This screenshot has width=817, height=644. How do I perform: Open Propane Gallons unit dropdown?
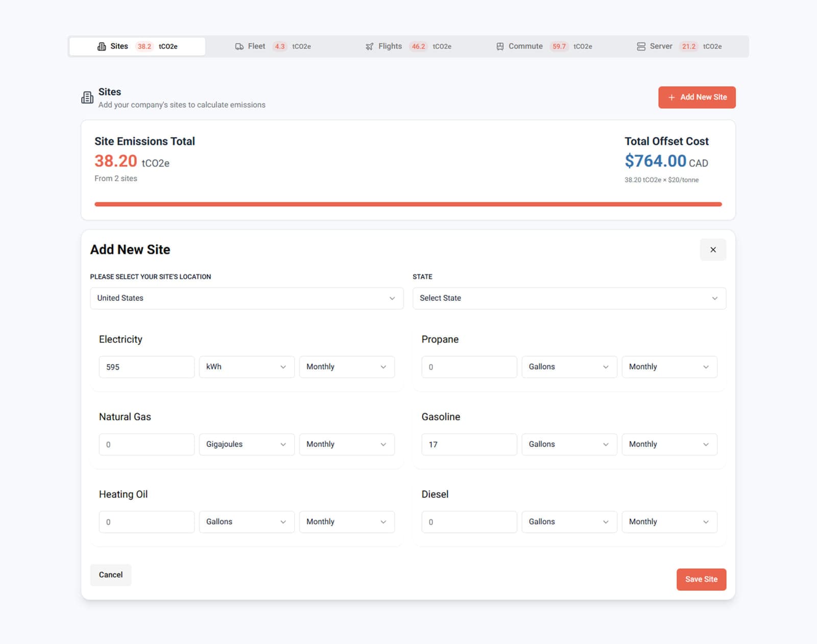click(569, 367)
